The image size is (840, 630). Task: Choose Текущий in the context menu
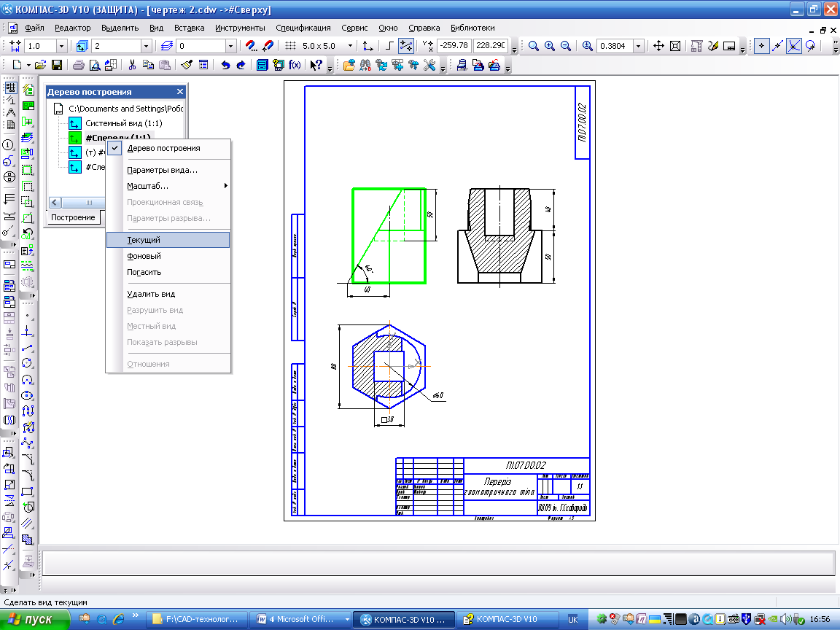click(x=144, y=240)
